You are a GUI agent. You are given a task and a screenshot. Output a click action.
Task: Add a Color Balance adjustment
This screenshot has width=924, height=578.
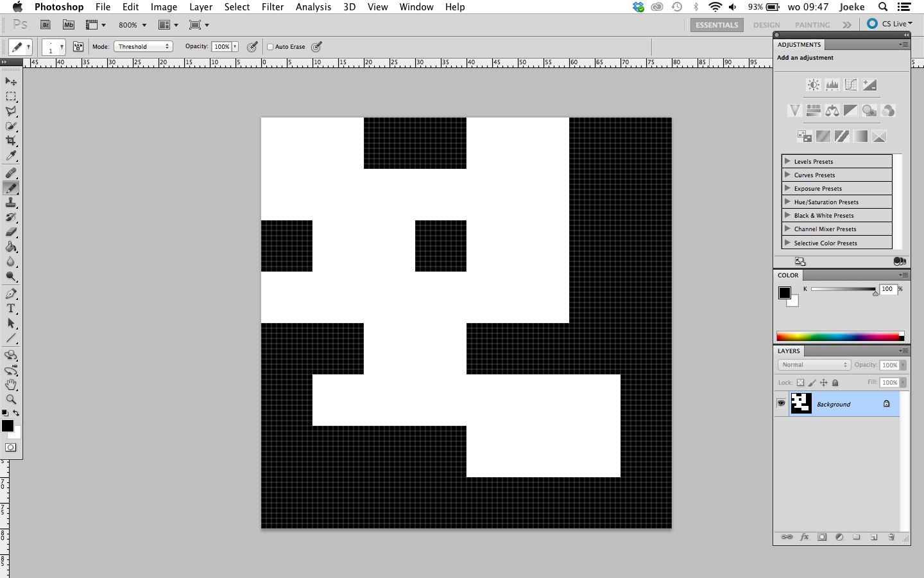(x=832, y=110)
